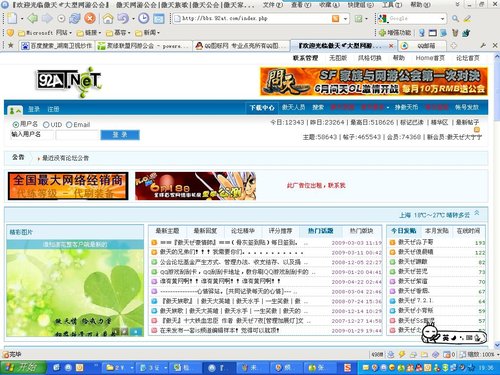Click the Refresh page icon
This screenshot has width=500, height=375.
74,18
